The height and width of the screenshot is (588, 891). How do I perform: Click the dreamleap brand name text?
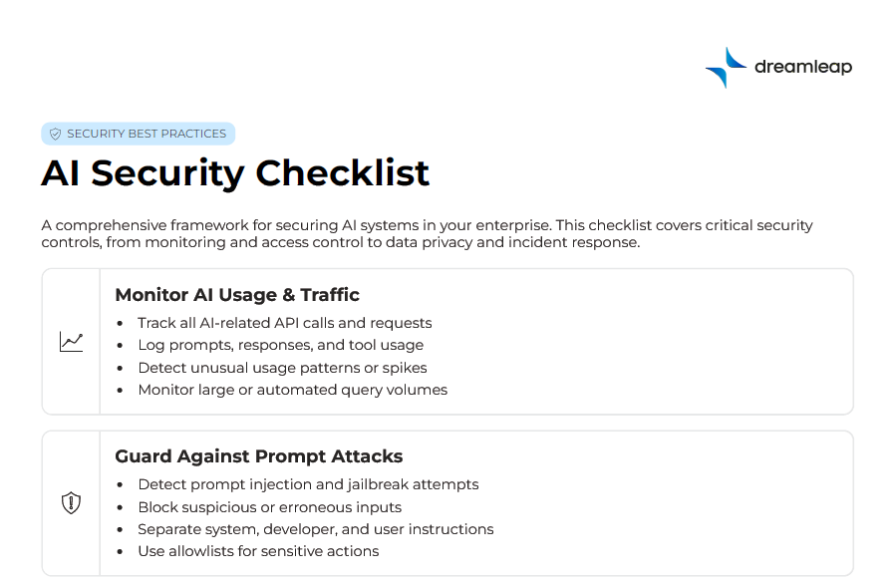(x=803, y=68)
